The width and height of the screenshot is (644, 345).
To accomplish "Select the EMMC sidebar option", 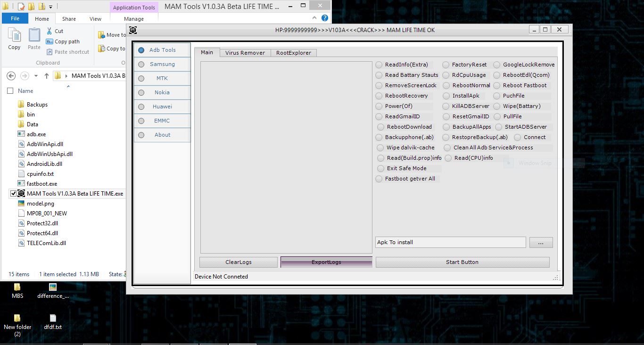I will click(x=162, y=121).
